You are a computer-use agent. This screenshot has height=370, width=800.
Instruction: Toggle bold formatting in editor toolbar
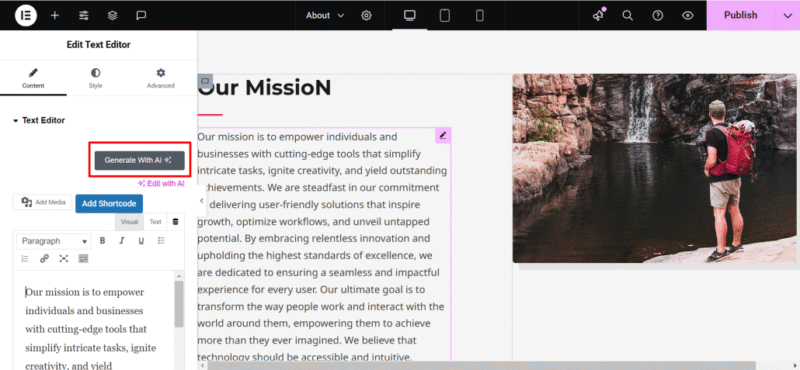point(102,241)
